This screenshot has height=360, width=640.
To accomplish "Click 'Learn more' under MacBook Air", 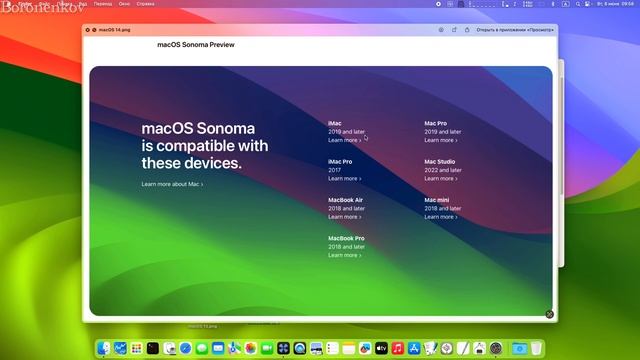I will click(344, 217).
